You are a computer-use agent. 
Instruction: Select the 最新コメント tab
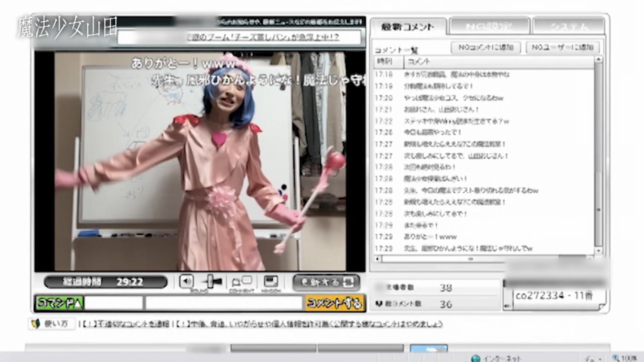point(408,27)
